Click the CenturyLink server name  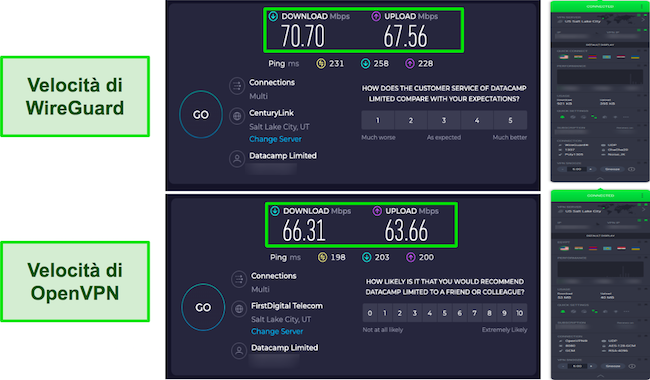click(x=272, y=113)
